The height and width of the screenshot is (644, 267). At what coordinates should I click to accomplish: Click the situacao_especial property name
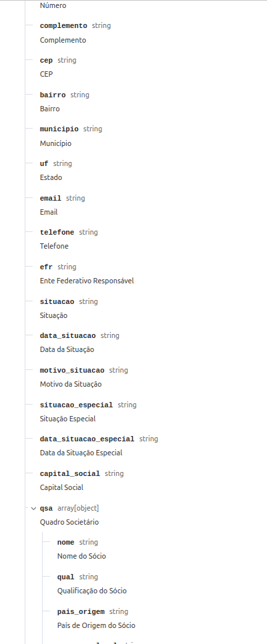(x=77, y=405)
